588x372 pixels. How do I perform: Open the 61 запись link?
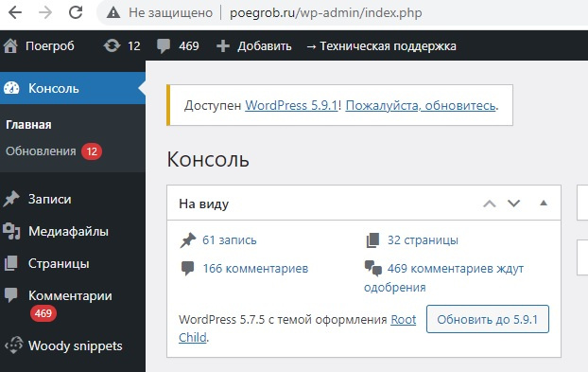(230, 239)
